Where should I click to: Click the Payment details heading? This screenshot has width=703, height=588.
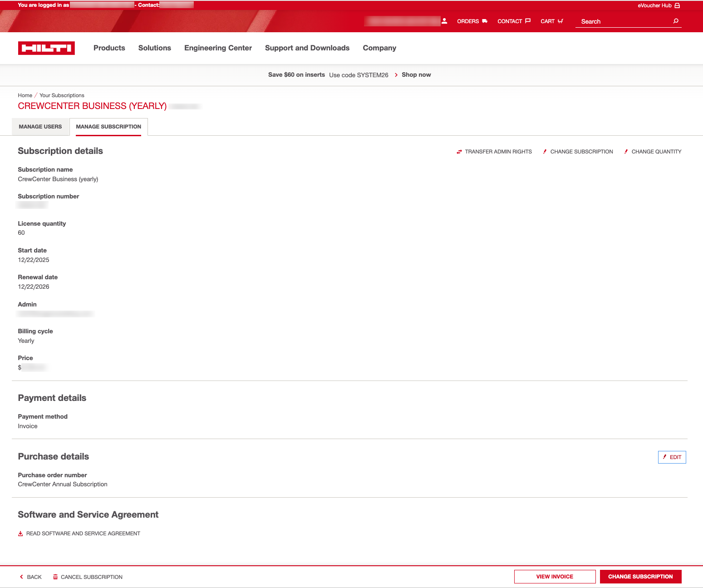tap(52, 398)
